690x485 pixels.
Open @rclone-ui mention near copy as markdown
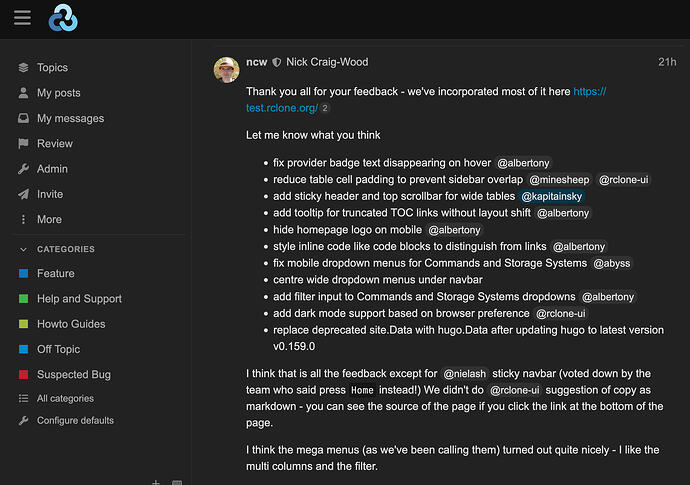pos(514,390)
